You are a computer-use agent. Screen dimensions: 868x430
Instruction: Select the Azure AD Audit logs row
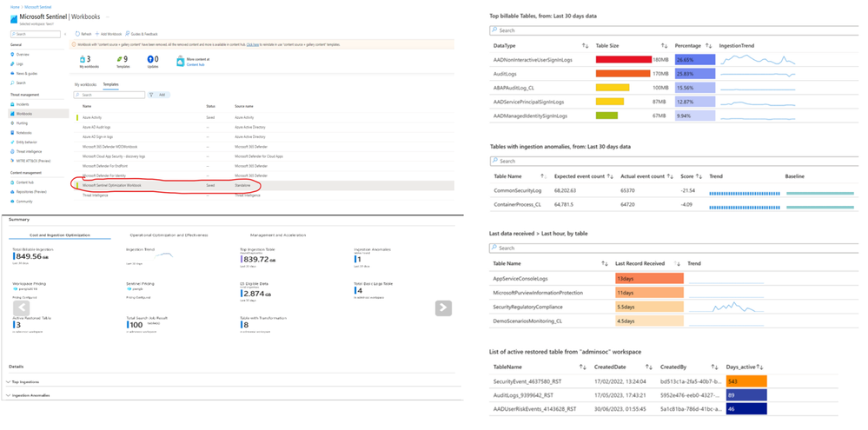coord(264,128)
